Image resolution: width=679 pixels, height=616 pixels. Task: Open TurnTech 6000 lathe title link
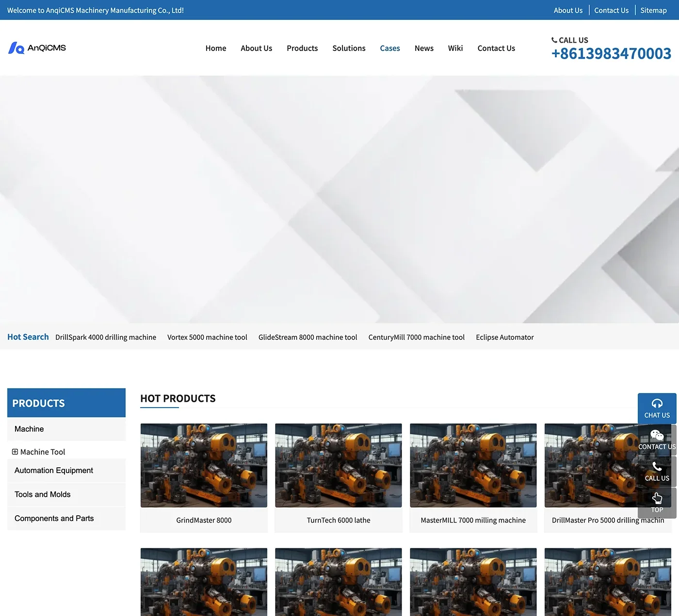[x=339, y=520]
